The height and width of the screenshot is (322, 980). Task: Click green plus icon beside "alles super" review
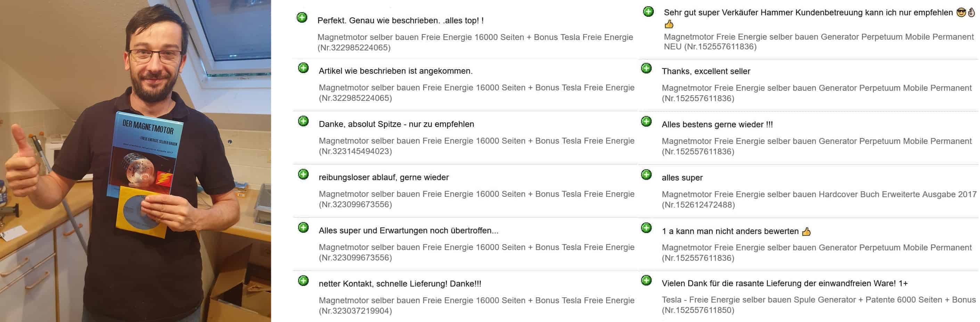click(x=646, y=175)
